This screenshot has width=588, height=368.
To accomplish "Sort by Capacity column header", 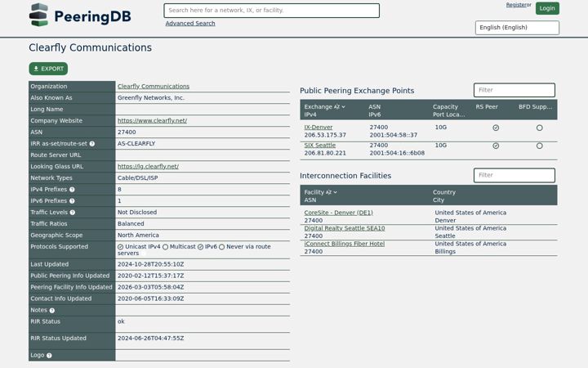I will (x=445, y=107).
